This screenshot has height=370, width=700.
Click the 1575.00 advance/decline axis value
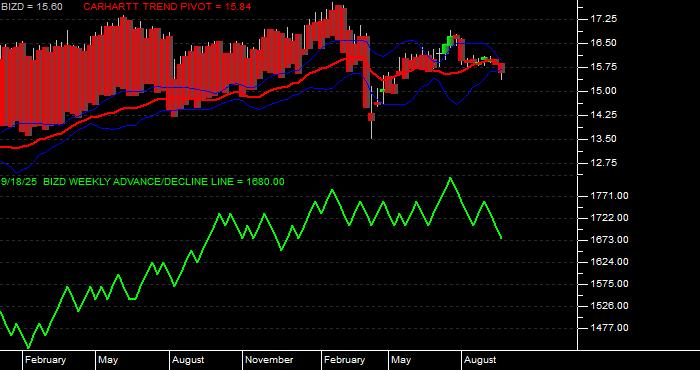click(609, 284)
